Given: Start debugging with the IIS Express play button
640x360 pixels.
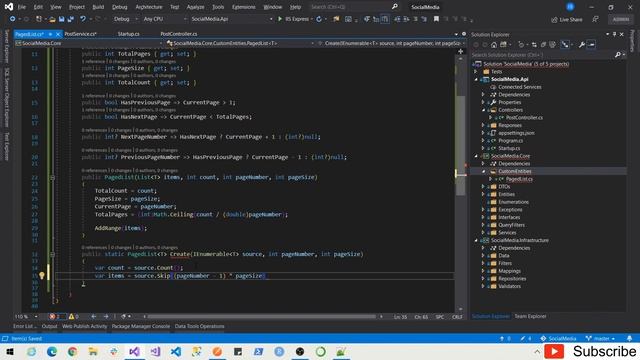Looking at the screenshot, I should (280, 19).
